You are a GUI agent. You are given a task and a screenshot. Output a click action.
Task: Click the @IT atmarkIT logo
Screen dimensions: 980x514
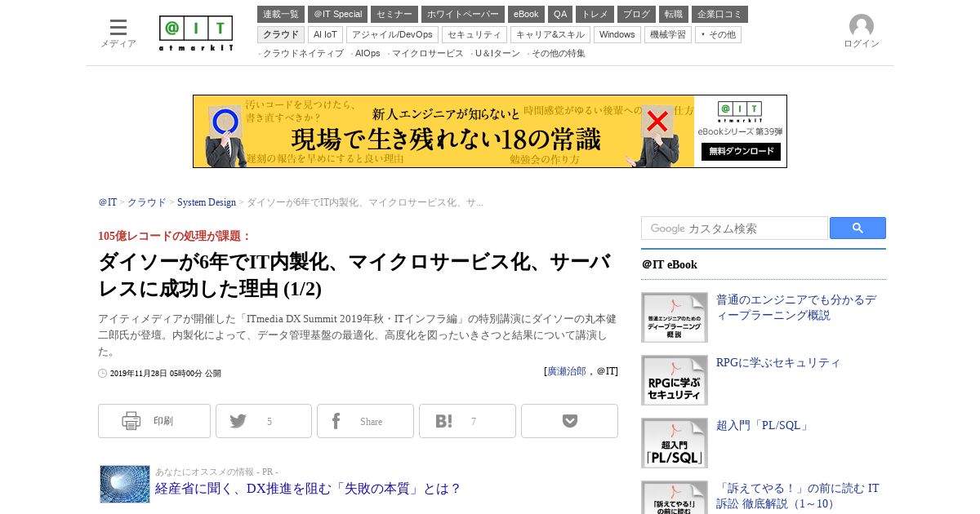coord(196,33)
